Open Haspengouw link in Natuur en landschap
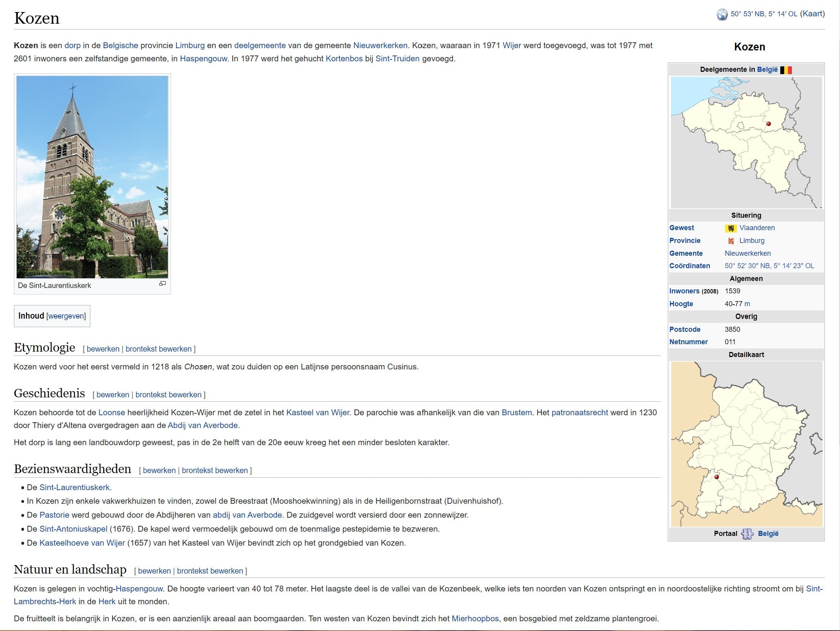The height and width of the screenshot is (631, 840). pos(139,589)
